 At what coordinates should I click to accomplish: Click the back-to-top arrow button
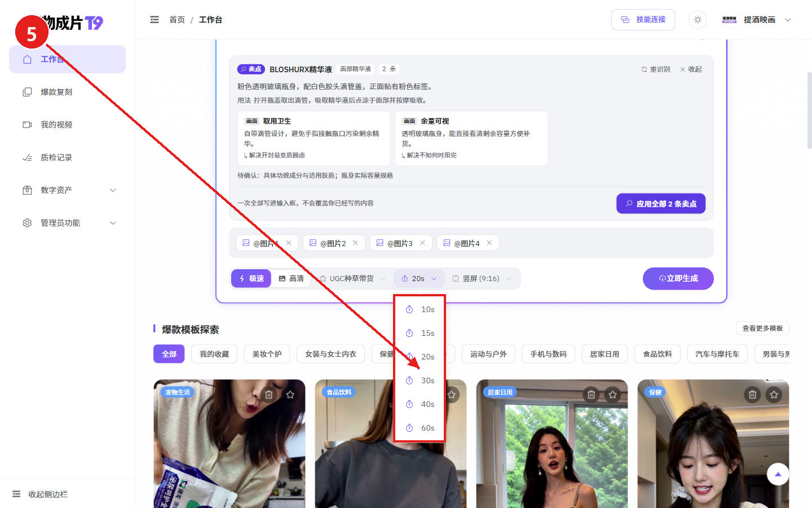pos(778,475)
